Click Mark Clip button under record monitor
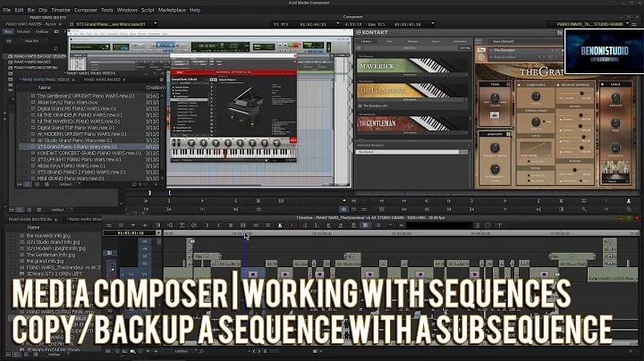This screenshot has width=644, height=361. (x=561, y=201)
